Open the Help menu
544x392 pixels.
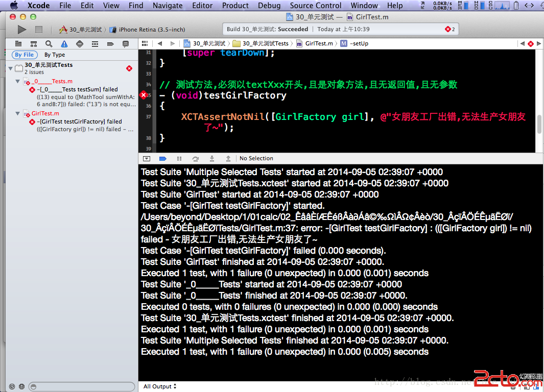click(395, 6)
